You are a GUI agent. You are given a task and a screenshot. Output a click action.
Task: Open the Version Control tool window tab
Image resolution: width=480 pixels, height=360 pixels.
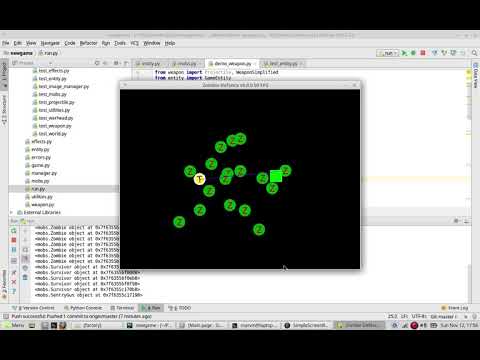point(33,308)
